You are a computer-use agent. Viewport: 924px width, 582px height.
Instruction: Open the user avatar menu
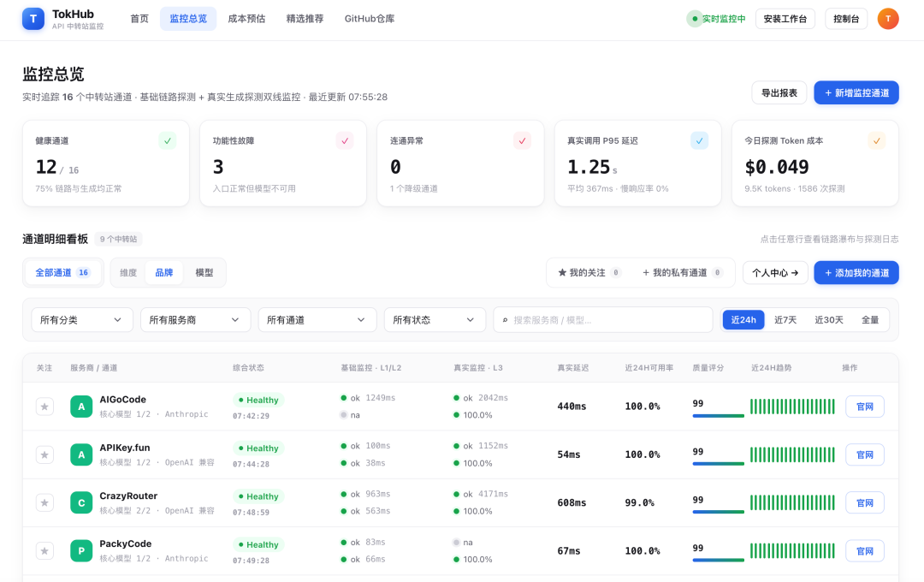click(887, 19)
